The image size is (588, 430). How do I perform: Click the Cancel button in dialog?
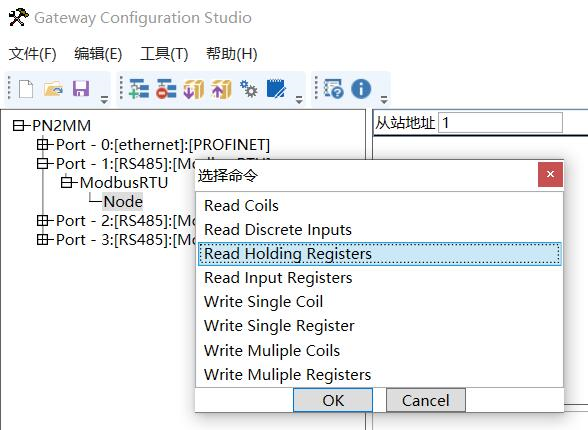point(426,400)
